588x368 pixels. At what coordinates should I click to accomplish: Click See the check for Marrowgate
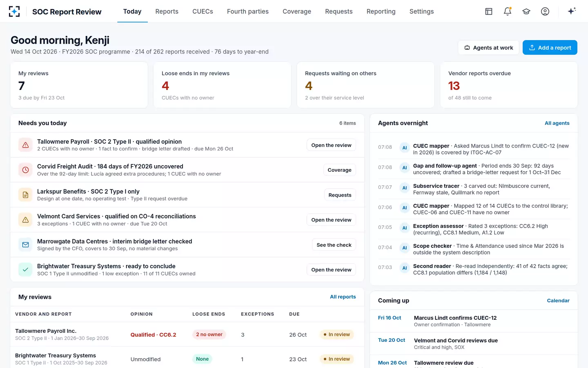click(x=334, y=245)
